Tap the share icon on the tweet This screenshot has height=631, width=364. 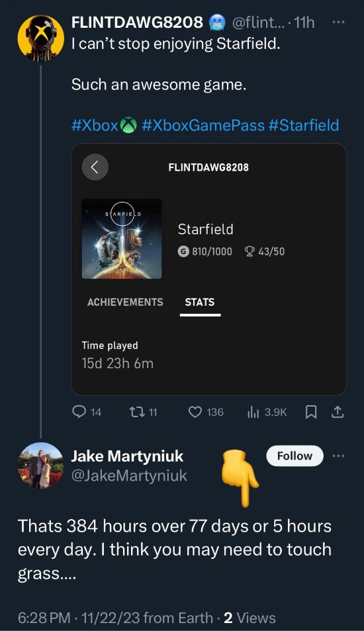point(338,412)
